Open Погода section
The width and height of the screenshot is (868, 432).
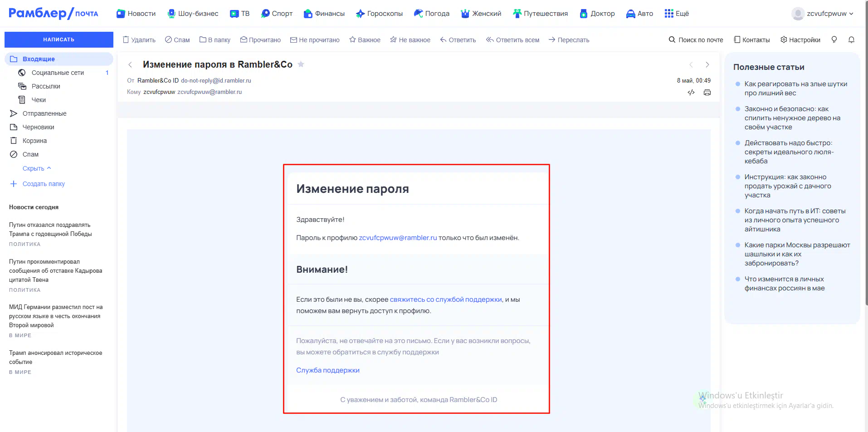(x=432, y=14)
